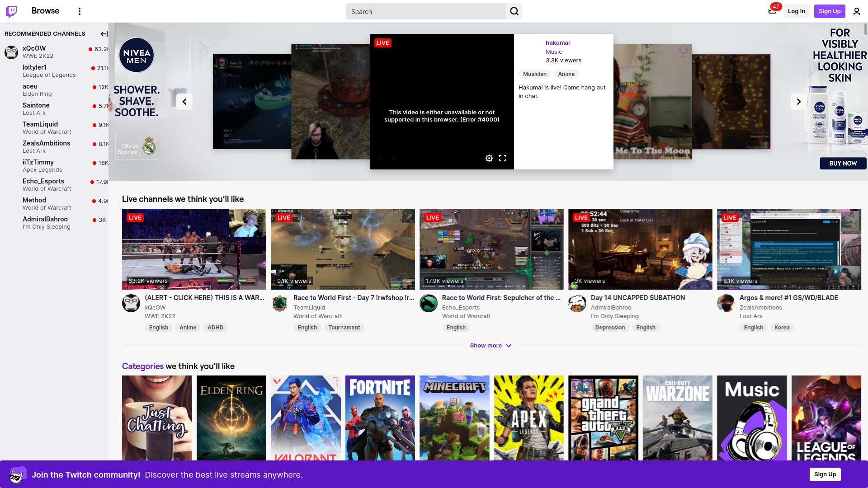Open the Twitch home logo

pos(11,11)
